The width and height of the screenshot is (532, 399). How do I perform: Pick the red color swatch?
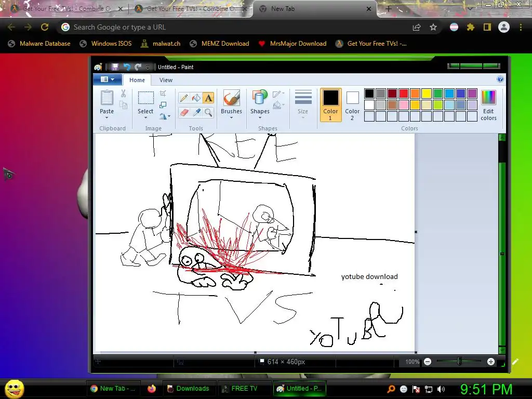pos(403,94)
